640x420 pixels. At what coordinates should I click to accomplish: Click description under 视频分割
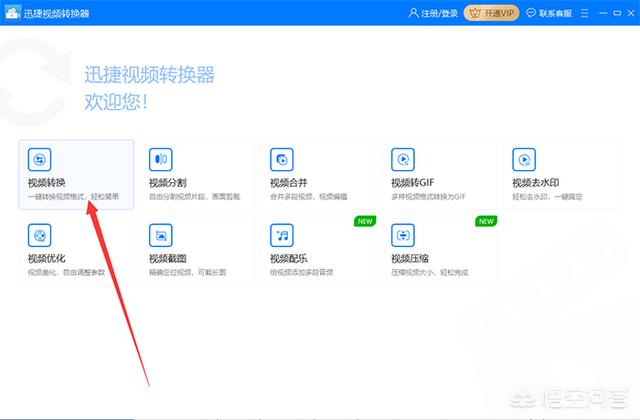pos(194,197)
